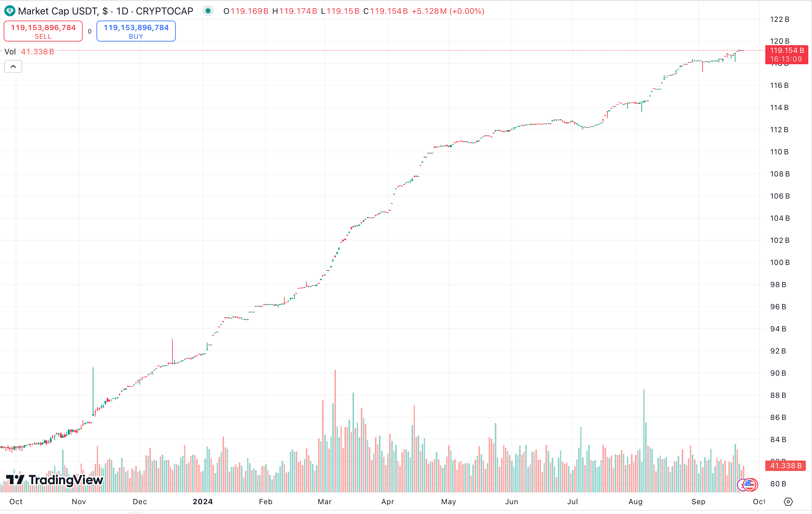Click the Apr label on time axis
The image size is (812, 514).
pyautogui.click(x=388, y=501)
